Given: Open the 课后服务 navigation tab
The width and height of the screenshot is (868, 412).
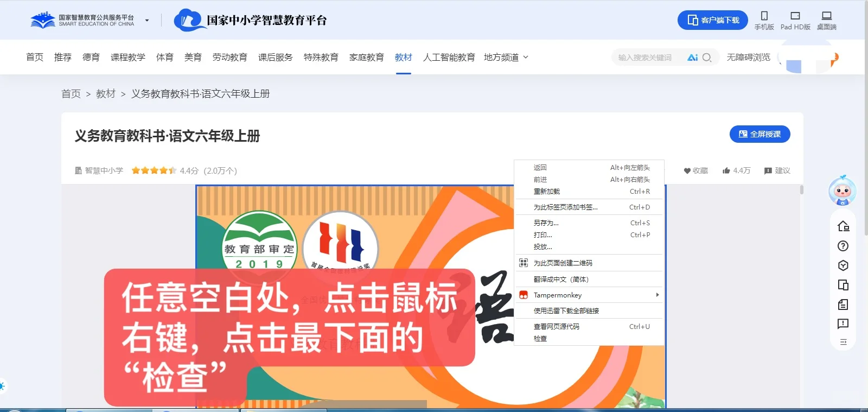Looking at the screenshot, I should click(x=276, y=57).
